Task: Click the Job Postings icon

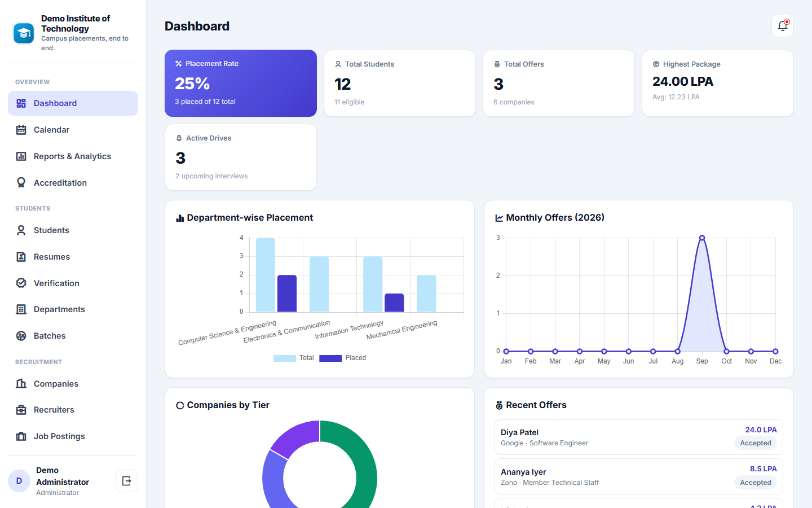Action: [21, 436]
